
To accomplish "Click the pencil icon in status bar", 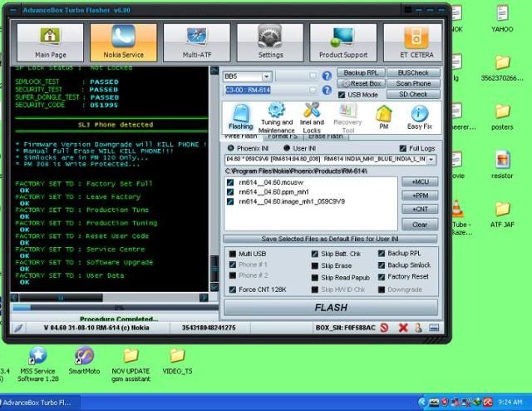I will 18,328.
